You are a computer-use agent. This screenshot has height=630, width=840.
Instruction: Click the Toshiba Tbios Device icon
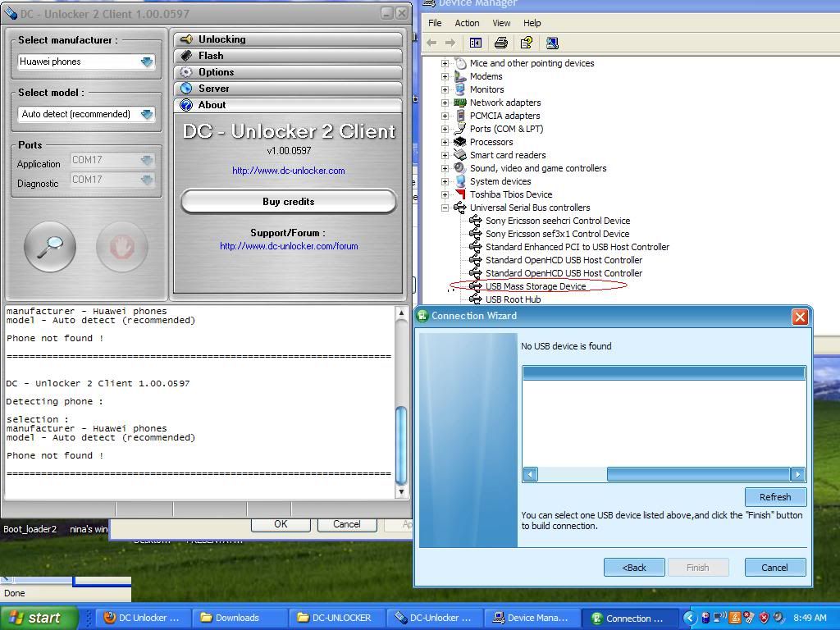460,194
